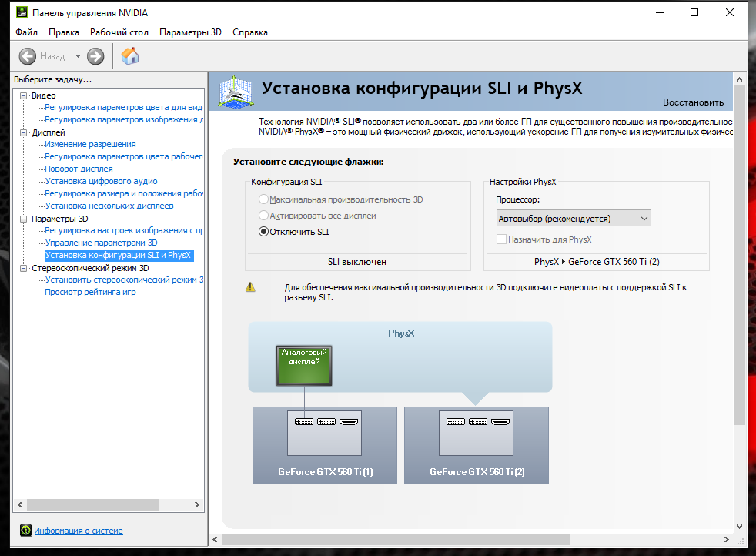Screen dimensions: 756x556
Task: Click the SLI and PhysX header icon
Action: pyautogui.click(x=235, y=91)
